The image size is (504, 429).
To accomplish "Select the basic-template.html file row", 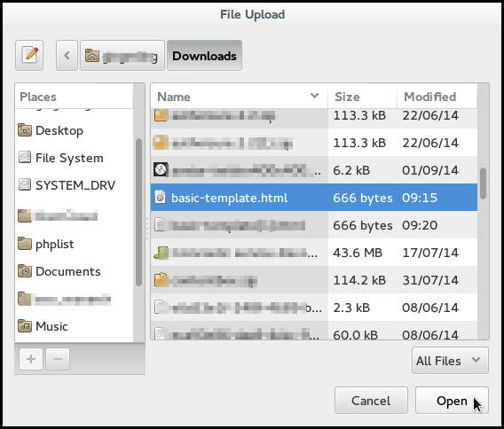I will point(314,198).
